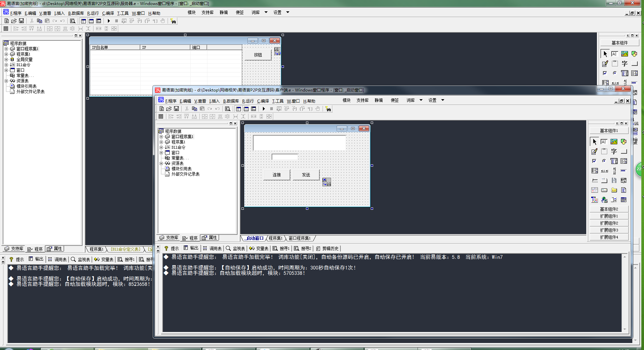644x350 pixels.
Task: Select the checkbox component in palette
Action: (594, 161)
